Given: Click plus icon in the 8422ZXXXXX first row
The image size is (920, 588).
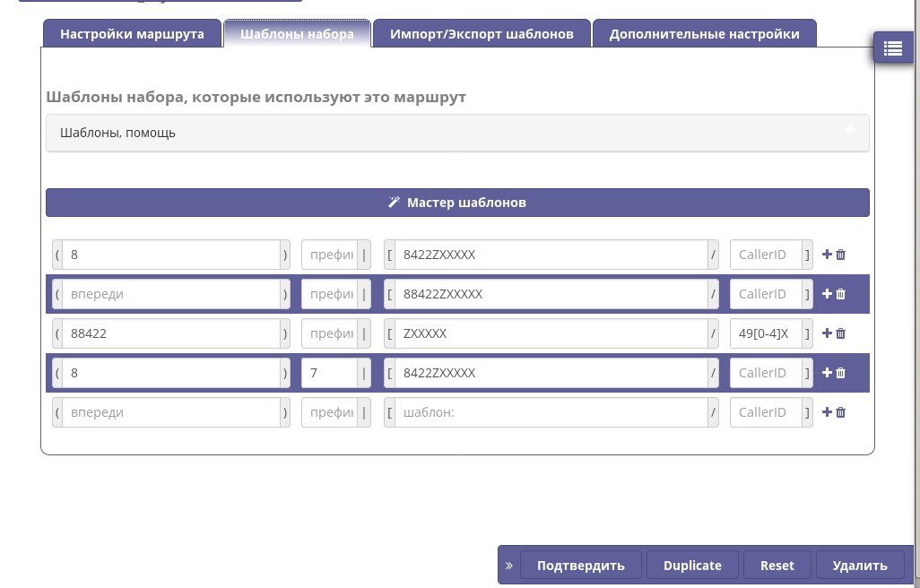Looking at the screenshot, I should pos(827,255).
